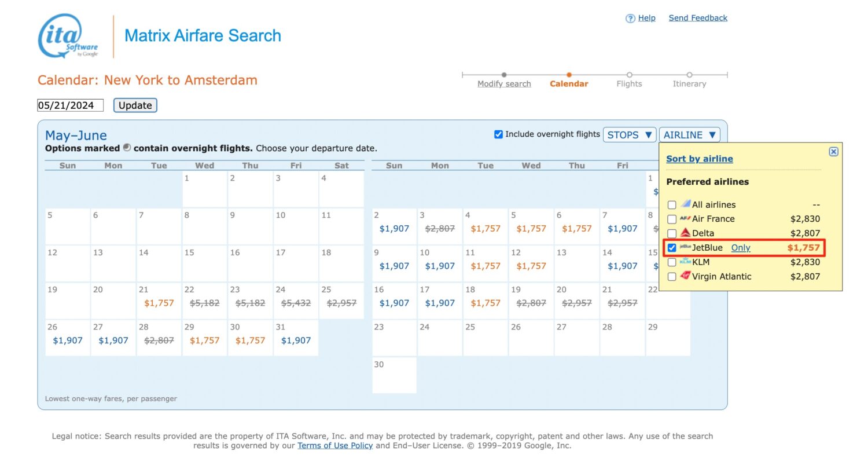The image size is (868, 458).
Task: Click the Sort by airline link
Action: (x=700, y=158)
